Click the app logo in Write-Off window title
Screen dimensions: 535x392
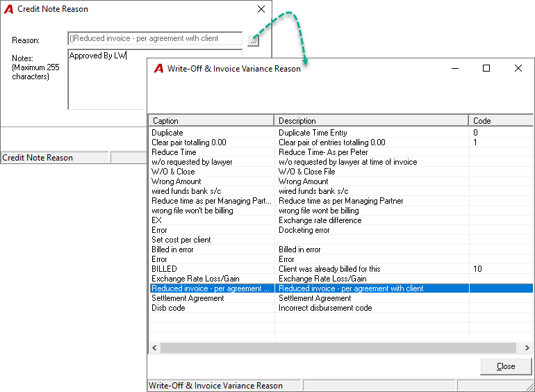(158, 69)
